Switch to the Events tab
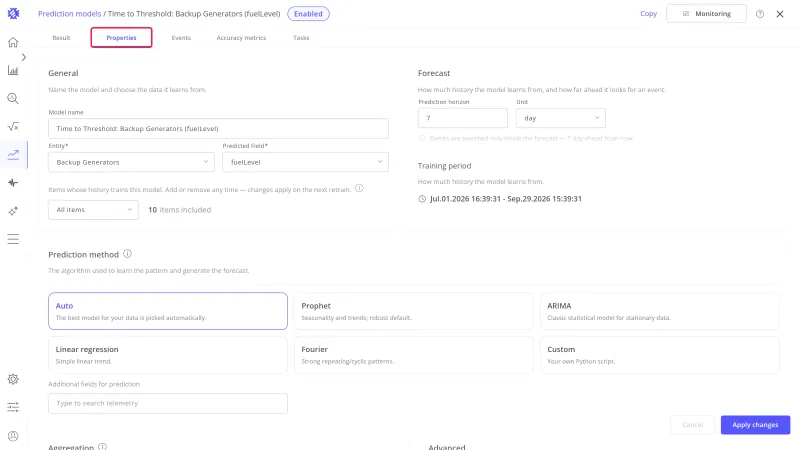 tap(181, 38)
